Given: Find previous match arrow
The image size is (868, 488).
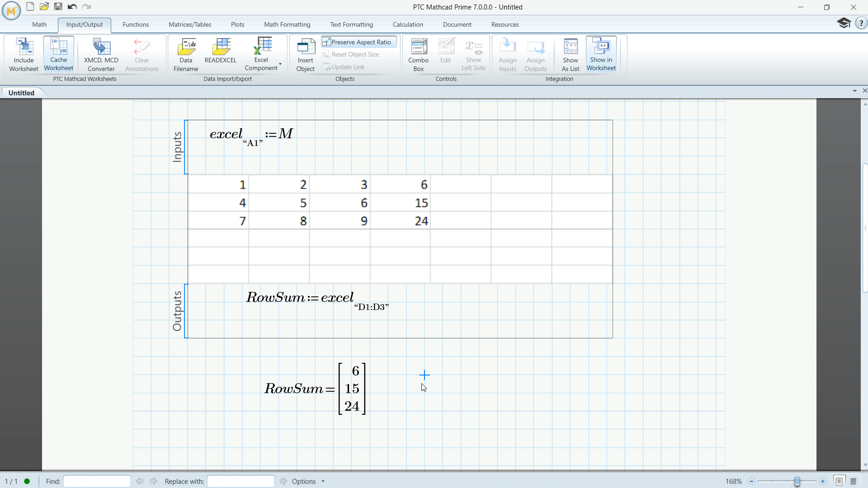Looking at the screenshot, I should [x=140, y=481].
